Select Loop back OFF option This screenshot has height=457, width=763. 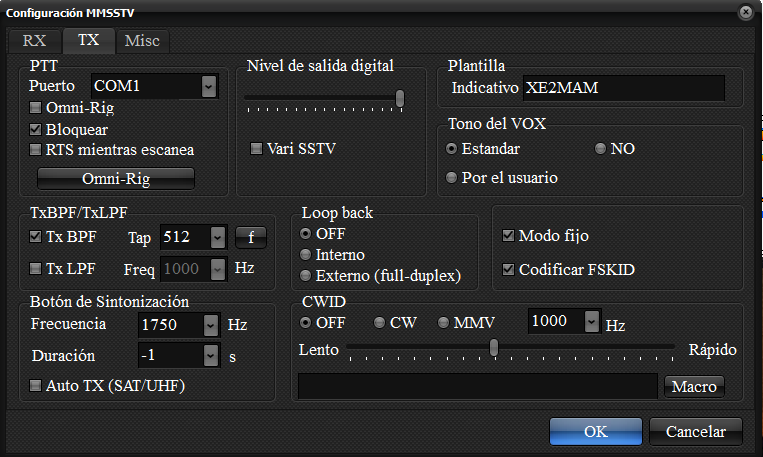click(x=306, y=234)
